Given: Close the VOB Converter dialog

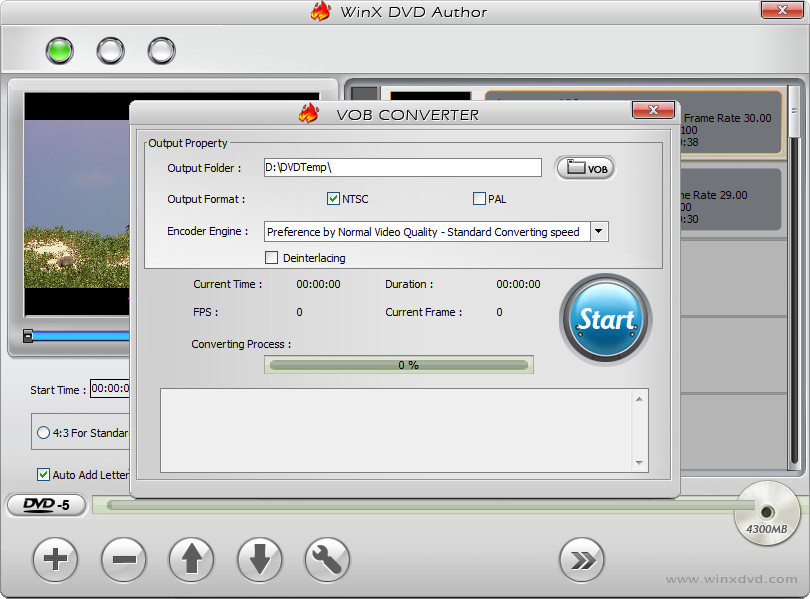Looking at the screenshot, I should [x=653, y=109].
